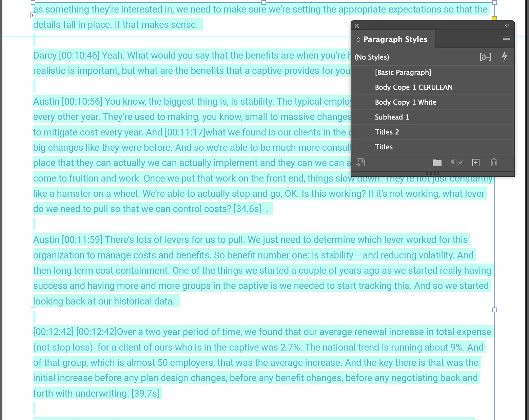Click the frame's right middle handle
This screenshot has width=529, height=420.
[x=494, y=310]
